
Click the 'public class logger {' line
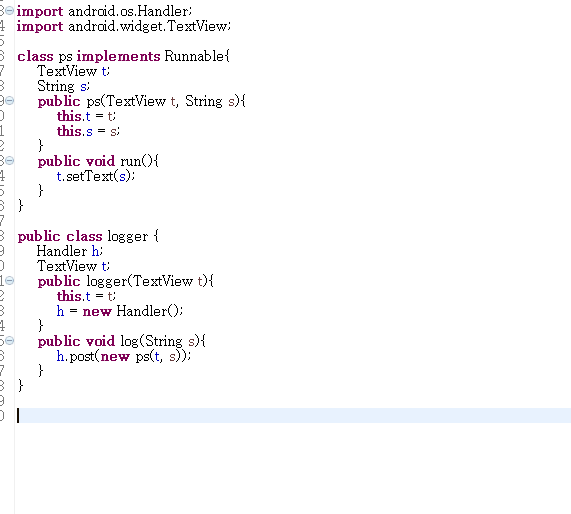(x=88, y=236)
